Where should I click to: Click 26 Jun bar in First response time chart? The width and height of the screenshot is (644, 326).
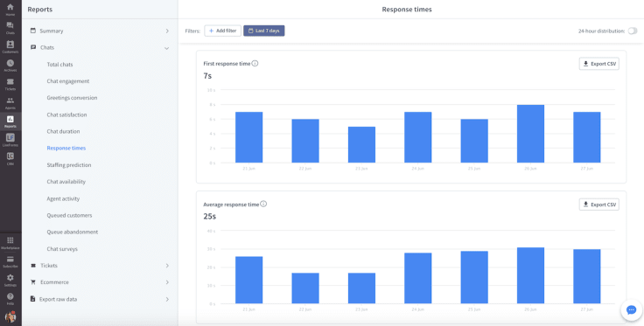[530, 134]
